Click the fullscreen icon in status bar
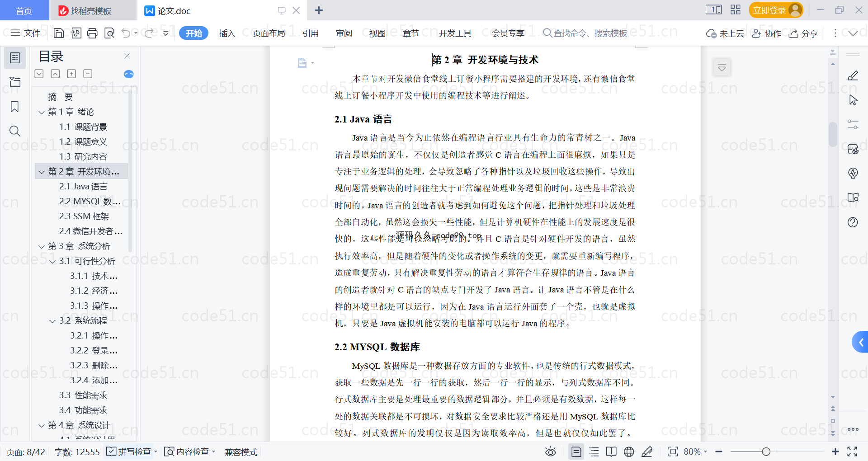The width and height of the screenshot is (868, 461). coord(853,452)
